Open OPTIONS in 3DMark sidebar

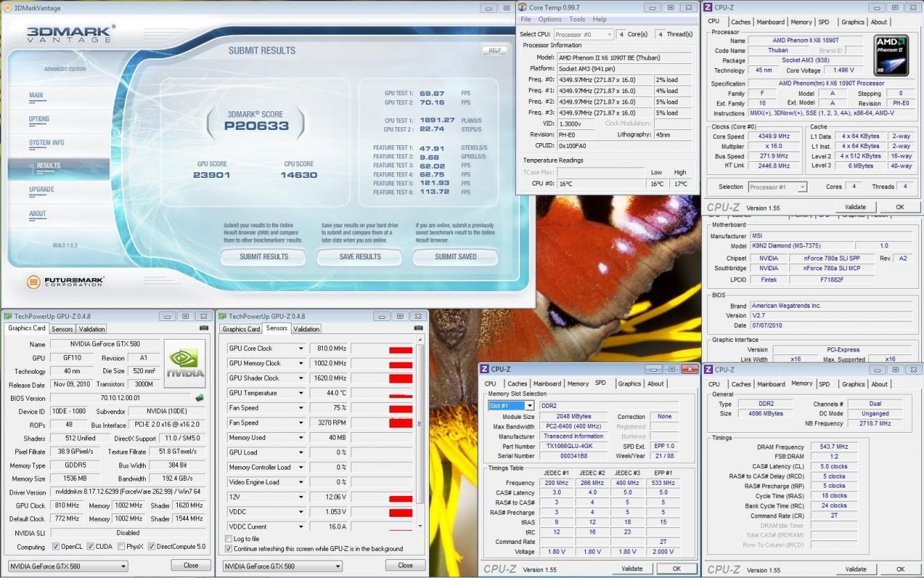click(39, 119)
